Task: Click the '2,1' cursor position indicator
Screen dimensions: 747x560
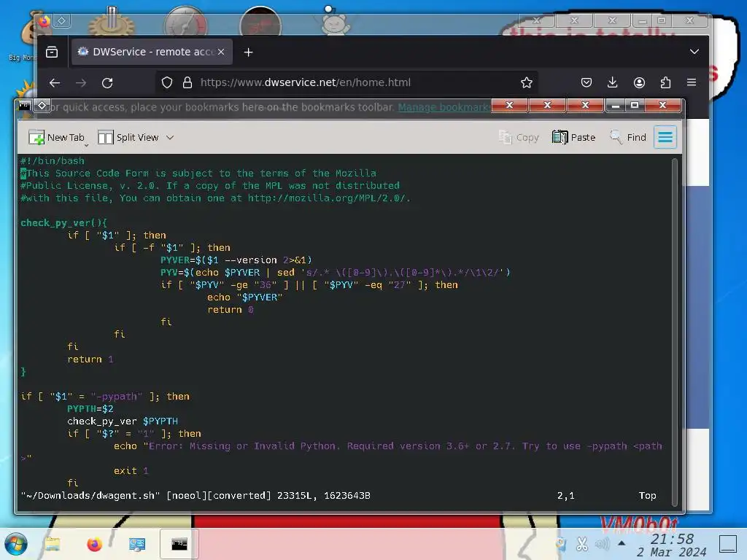Action: pos(566,496)
